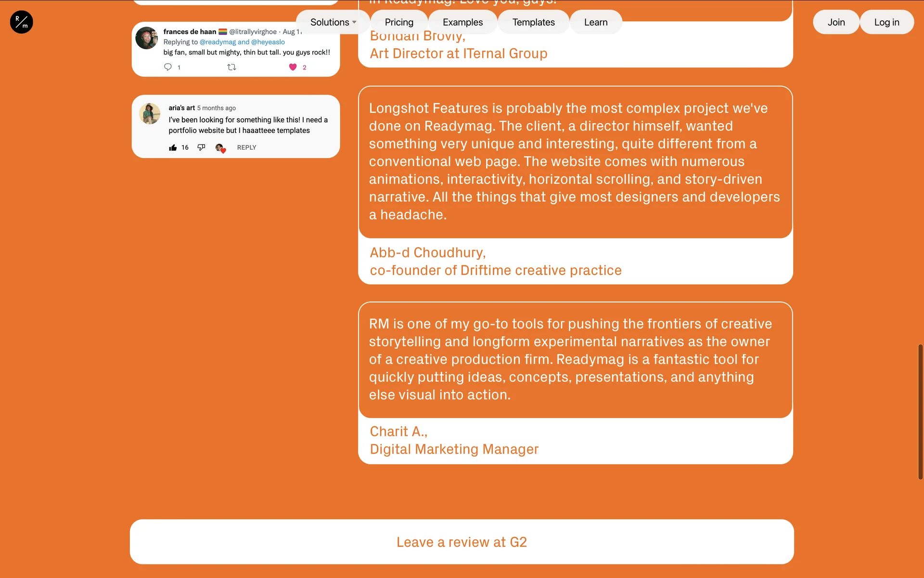Click aria's art profile avatar
The image size is (924, 578).
150,114
